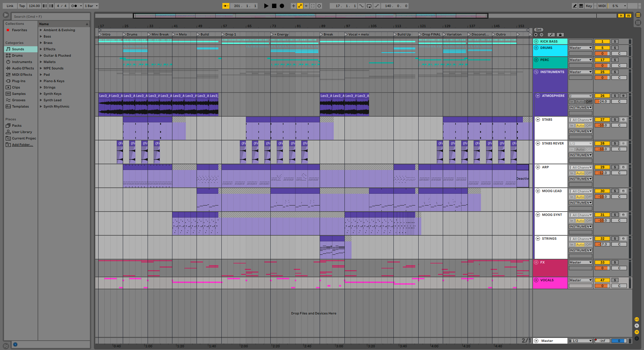644x350 pixels.
Task: Click the Arrangement Record button
Action: click(x=282, y=6)
